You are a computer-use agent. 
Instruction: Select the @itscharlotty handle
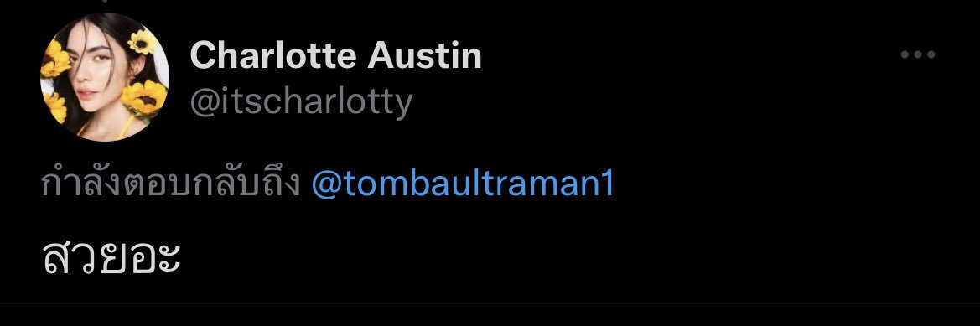[301, 101]
